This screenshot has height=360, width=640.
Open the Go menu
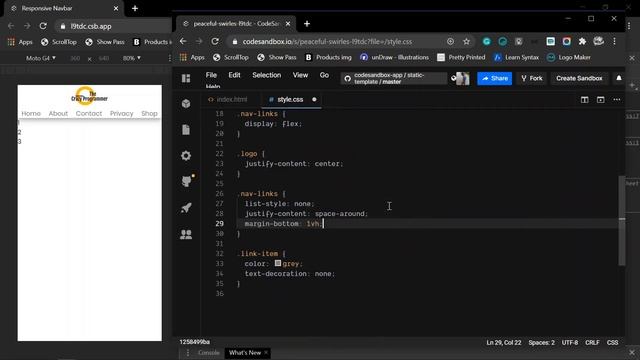click(324, 75)
